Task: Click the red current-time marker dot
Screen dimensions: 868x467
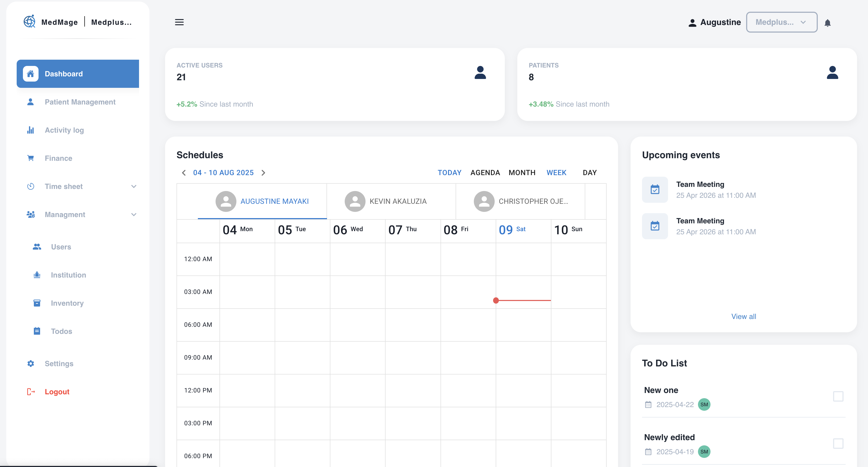Action: click(495, 300)
